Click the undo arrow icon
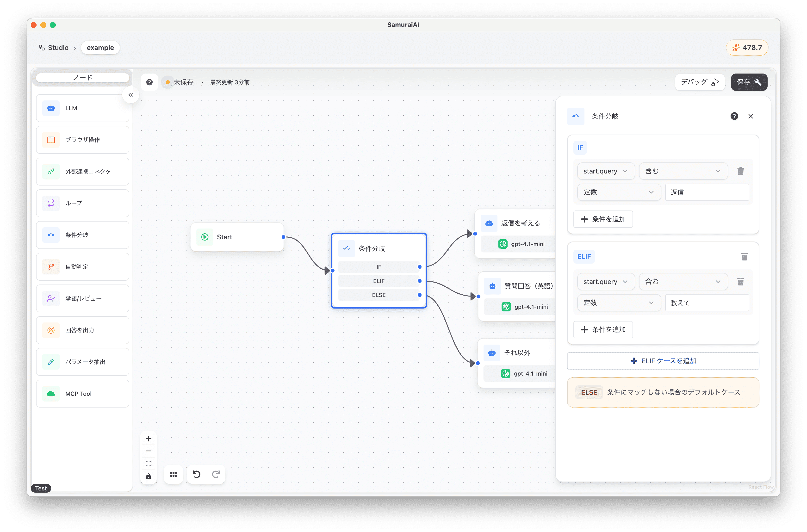The image size is (807, 532). click(x=197, y=474)
